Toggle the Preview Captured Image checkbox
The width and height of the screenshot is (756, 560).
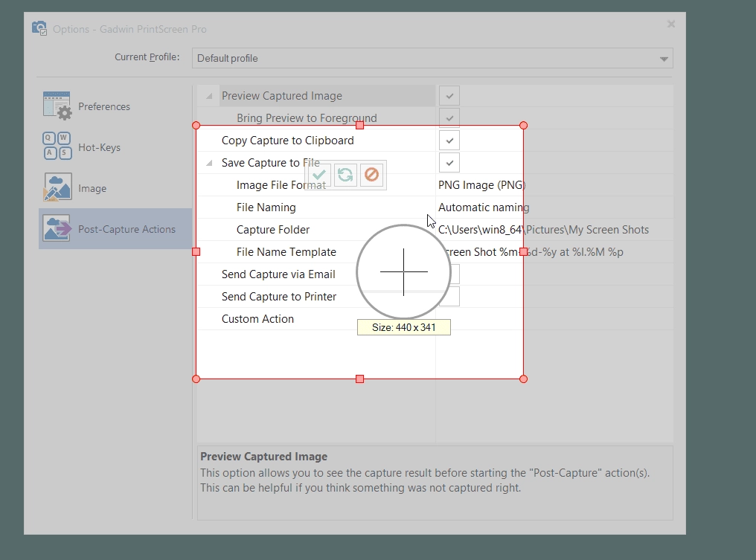(x=449, y=96)
